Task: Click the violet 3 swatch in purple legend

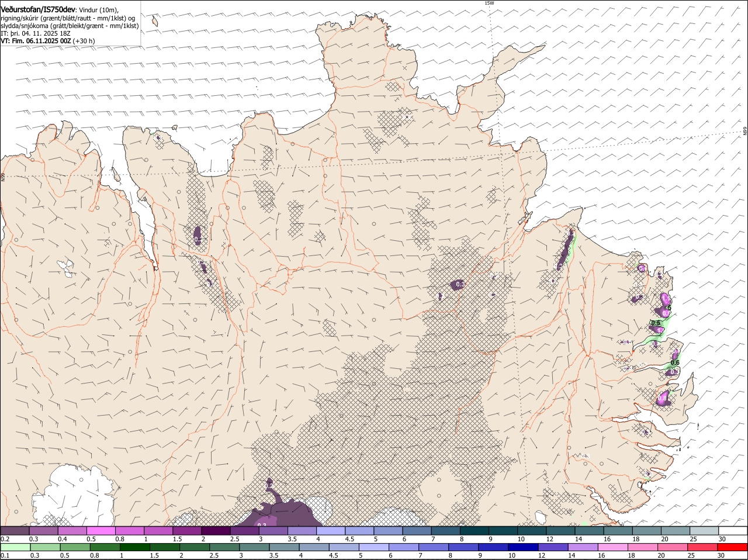Action: click(x=272, y=531)
